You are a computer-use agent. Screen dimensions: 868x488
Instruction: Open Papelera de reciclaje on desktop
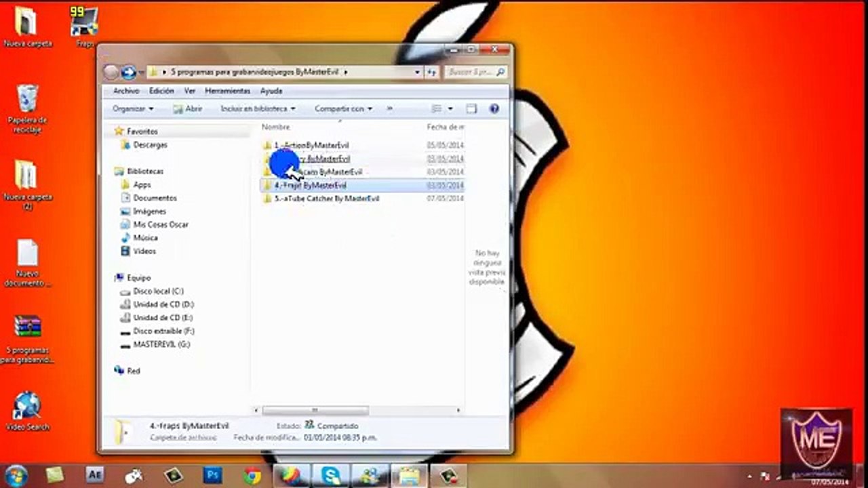pyautogui.click(x=27, y=108)
